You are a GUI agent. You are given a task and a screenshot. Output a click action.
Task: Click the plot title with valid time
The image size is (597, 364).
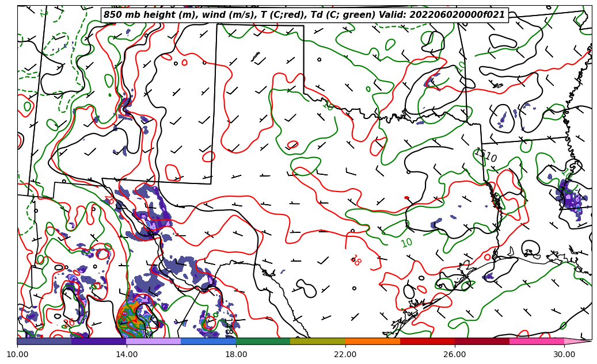click(304, 15)
